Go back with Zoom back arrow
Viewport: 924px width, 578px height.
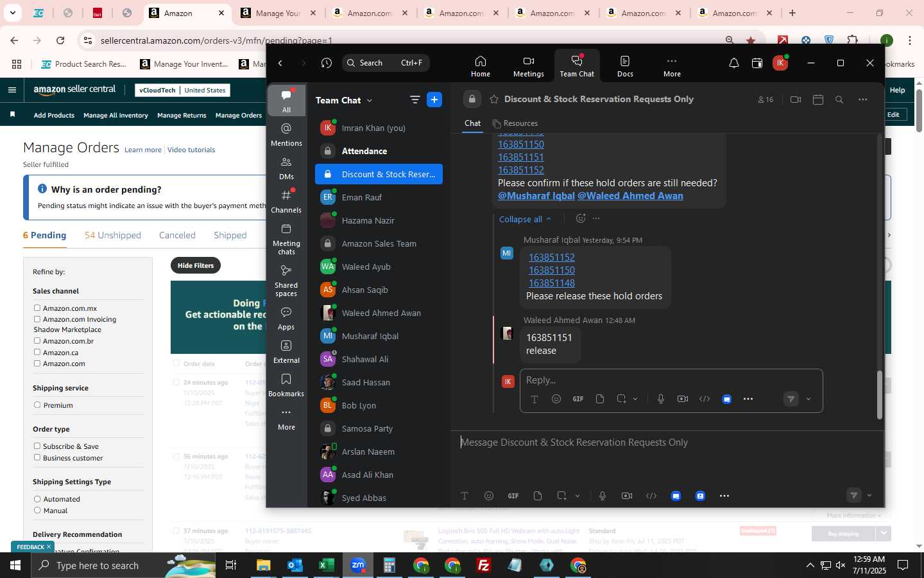[280, 63]
